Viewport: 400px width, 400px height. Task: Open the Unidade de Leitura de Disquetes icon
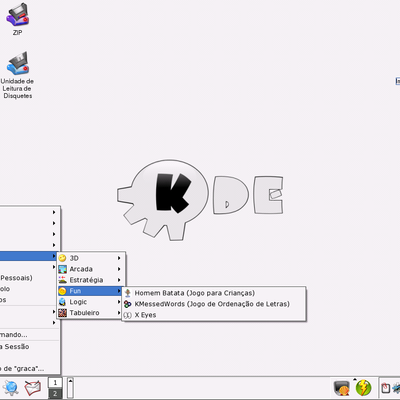(17, 75)
